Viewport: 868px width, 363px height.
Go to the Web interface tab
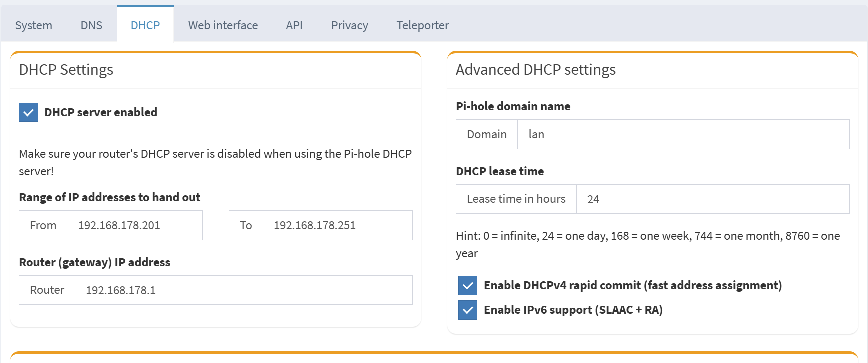point(223,25)
